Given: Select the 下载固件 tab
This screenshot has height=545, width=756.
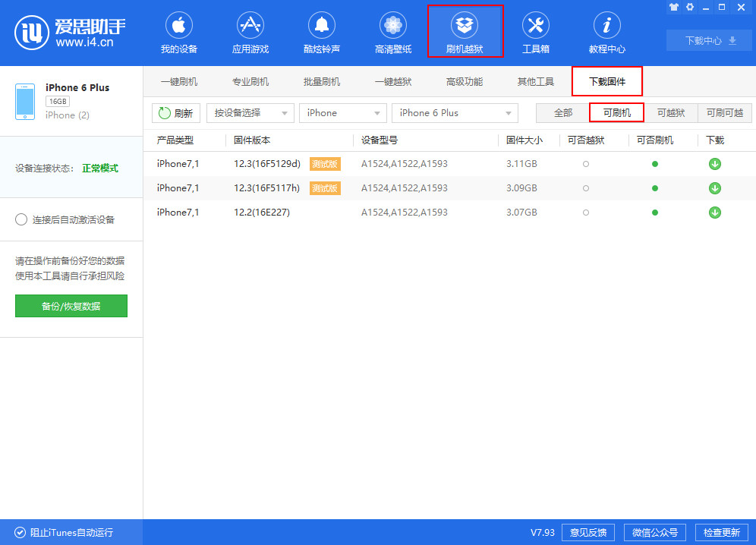Looking at the screenshot, I should coord(607,80).
